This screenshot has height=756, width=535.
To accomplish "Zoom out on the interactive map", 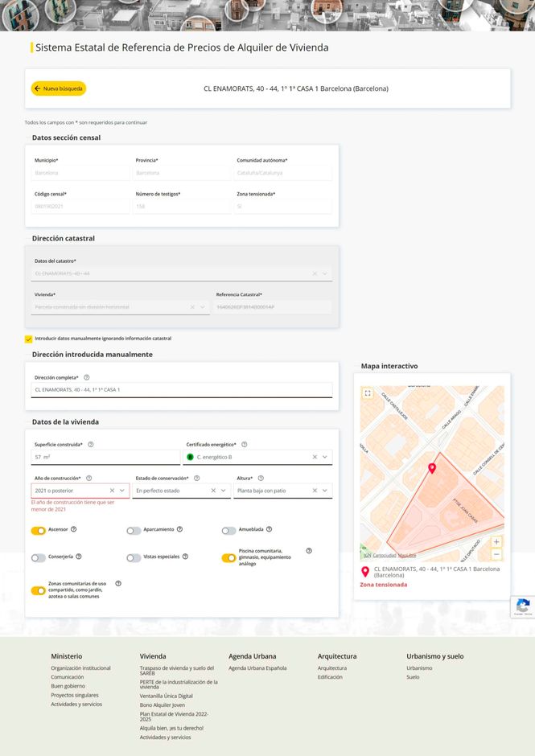I will pyautogui.click(x=496, y=554).
